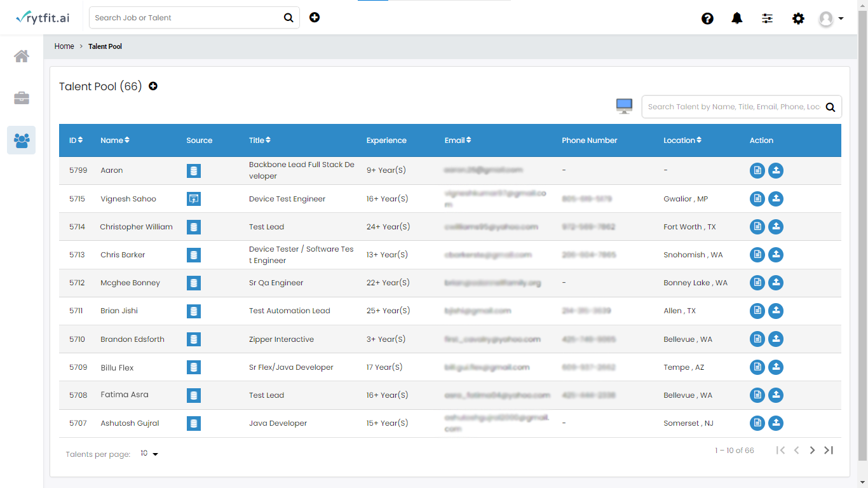Click the name Brandon Edsforth

[132, 339]
